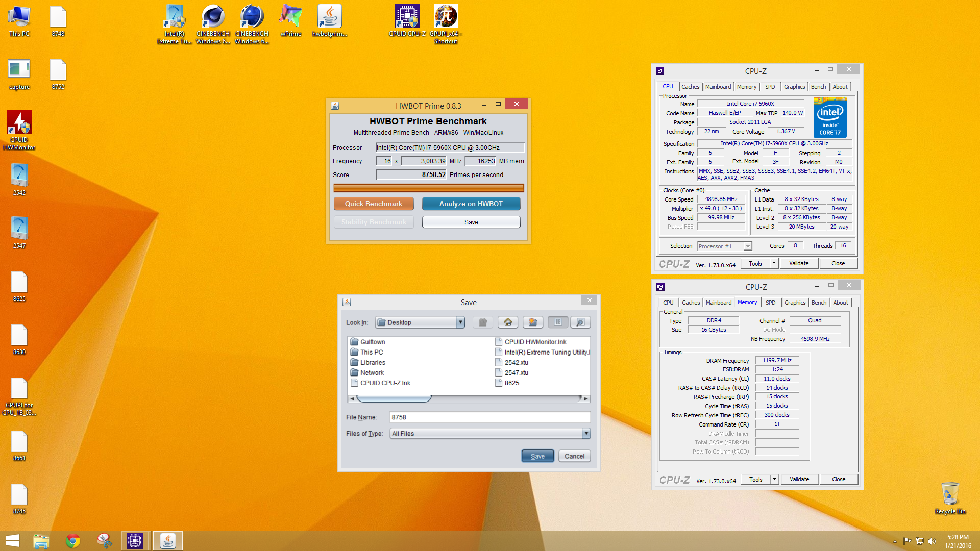Select the 8745 desktop file icon
This screenshot has width=980, height=551.
[x=19, y=498]
